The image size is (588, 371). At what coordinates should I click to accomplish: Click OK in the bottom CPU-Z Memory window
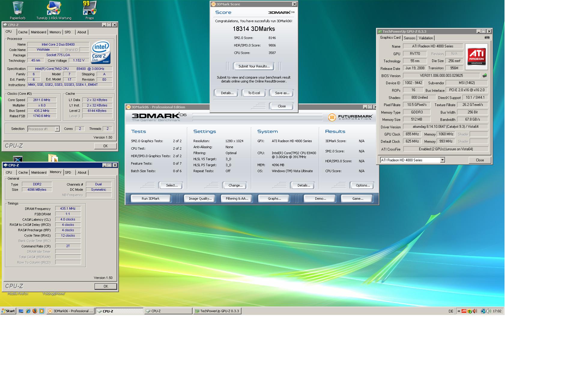[106, 286]
